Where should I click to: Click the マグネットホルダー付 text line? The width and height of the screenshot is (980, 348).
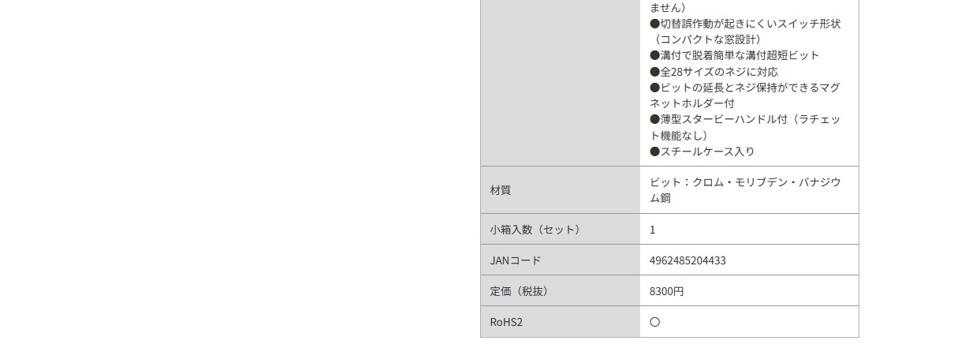(x=745, y=95)
